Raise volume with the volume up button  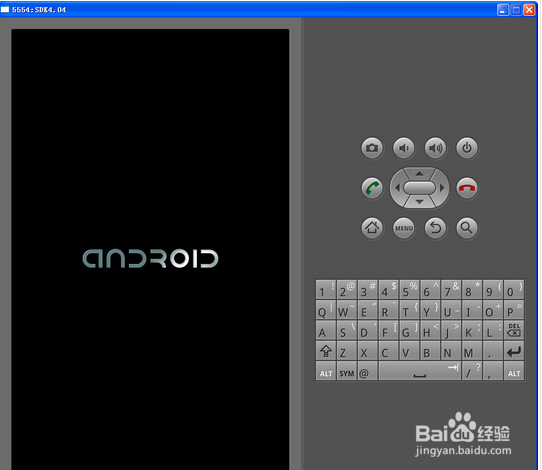(435, 148)
